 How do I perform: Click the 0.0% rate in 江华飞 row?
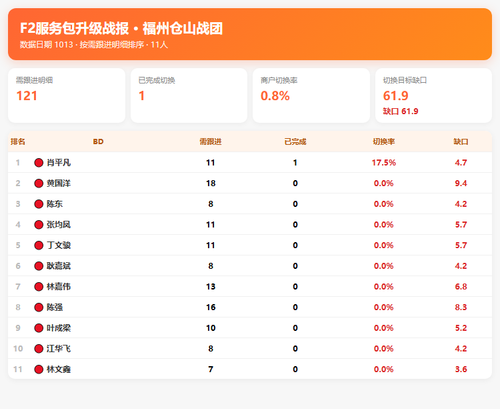pos(384,349)
